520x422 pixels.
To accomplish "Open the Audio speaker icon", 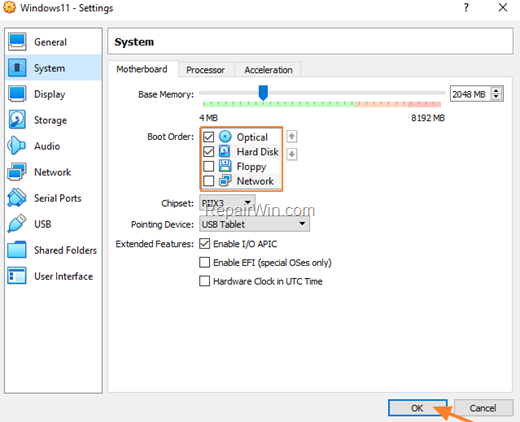I will point(16,146).
